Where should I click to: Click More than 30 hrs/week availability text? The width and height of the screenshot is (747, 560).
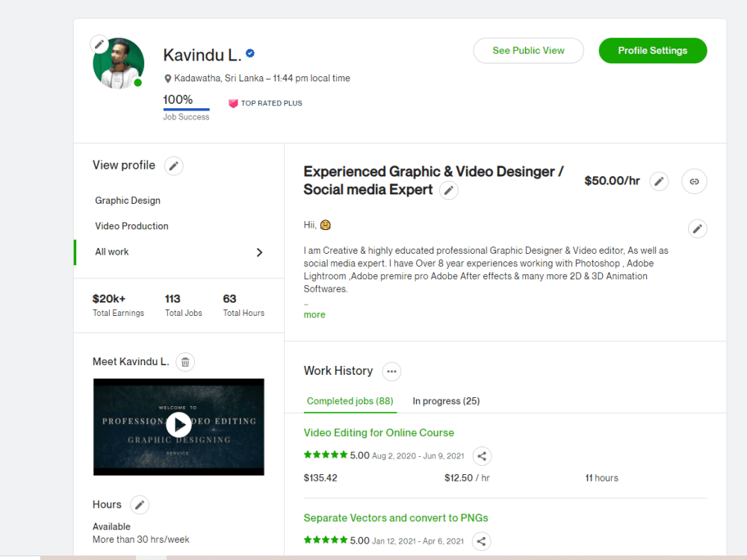point(141,540)
